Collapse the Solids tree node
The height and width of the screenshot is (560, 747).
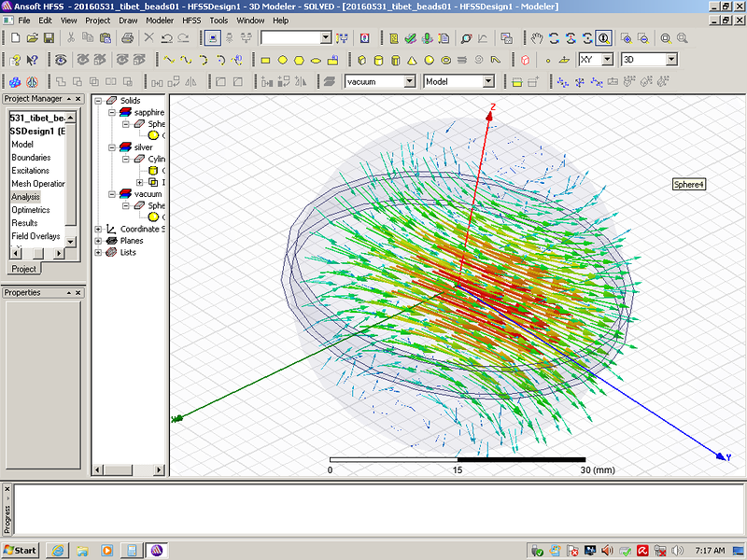[99, 100]
